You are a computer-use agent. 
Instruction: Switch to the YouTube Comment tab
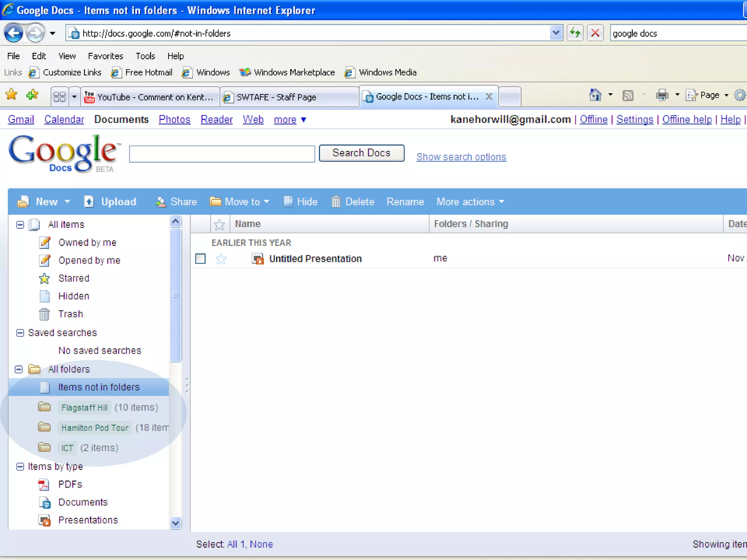click(x=150, y=97)
